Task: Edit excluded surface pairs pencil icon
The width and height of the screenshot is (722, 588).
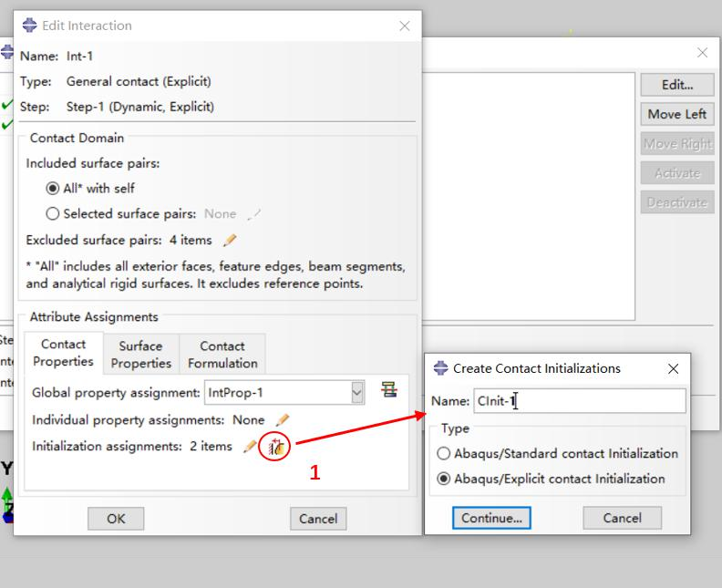Action: (230, 240)
